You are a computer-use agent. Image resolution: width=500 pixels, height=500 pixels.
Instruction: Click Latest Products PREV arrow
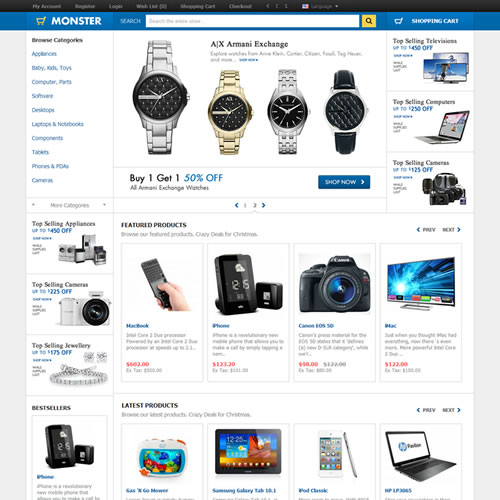[419, 410]
